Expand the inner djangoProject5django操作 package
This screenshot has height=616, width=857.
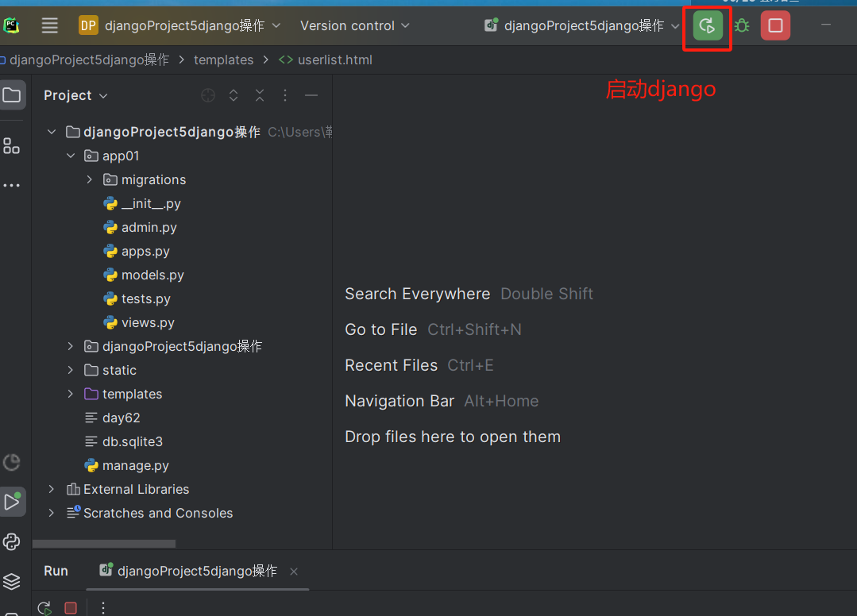pyautogui.click(x=71, y=346)
